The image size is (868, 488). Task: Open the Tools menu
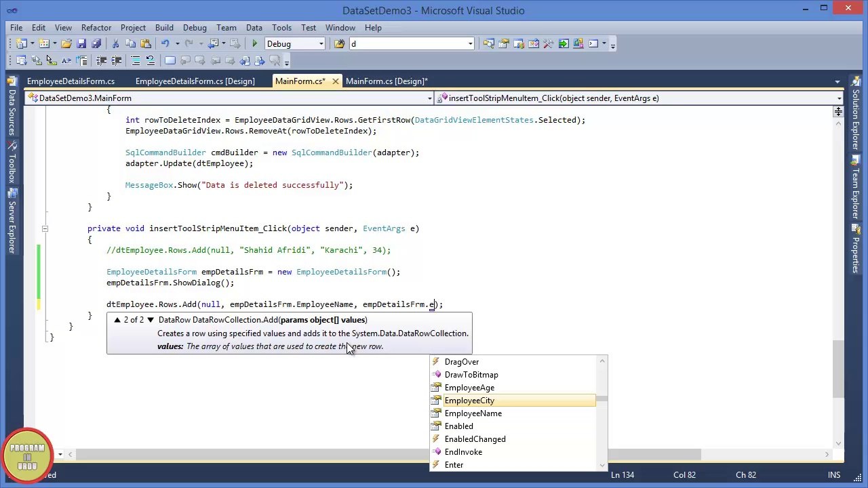coord(281,28)
